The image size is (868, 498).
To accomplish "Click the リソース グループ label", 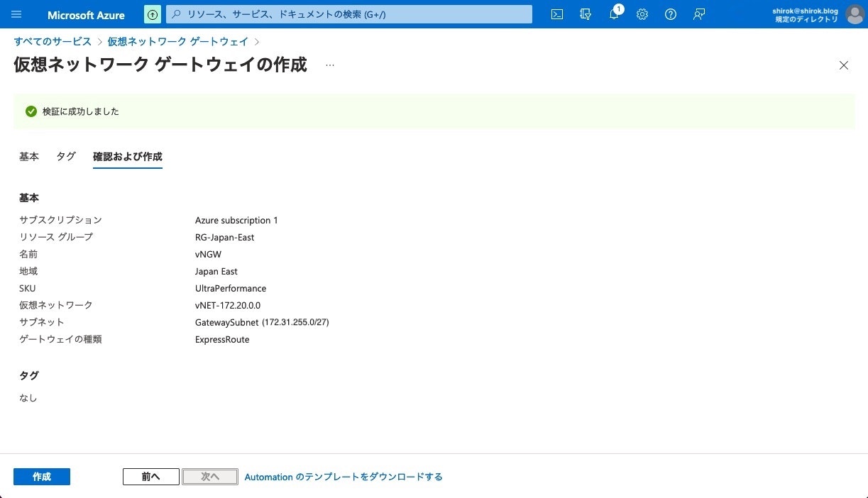I will click(56, 237).
